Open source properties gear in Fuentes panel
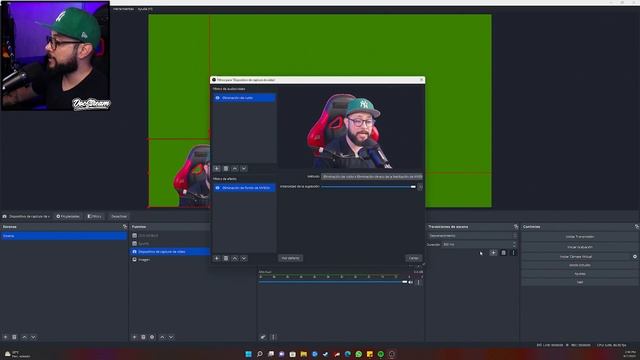This screenshot has height=360, width=640. [x=152, y=337]
